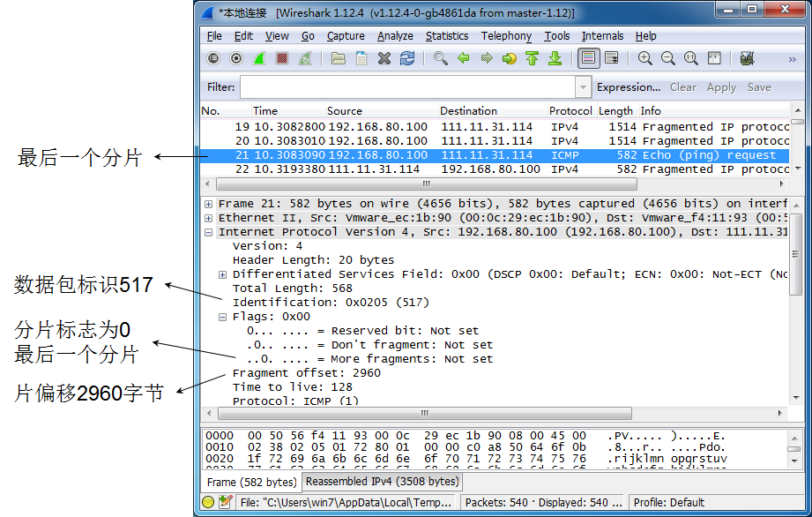Toggle auto scroll in live capture
812x517 pixels.
[612, 58]
